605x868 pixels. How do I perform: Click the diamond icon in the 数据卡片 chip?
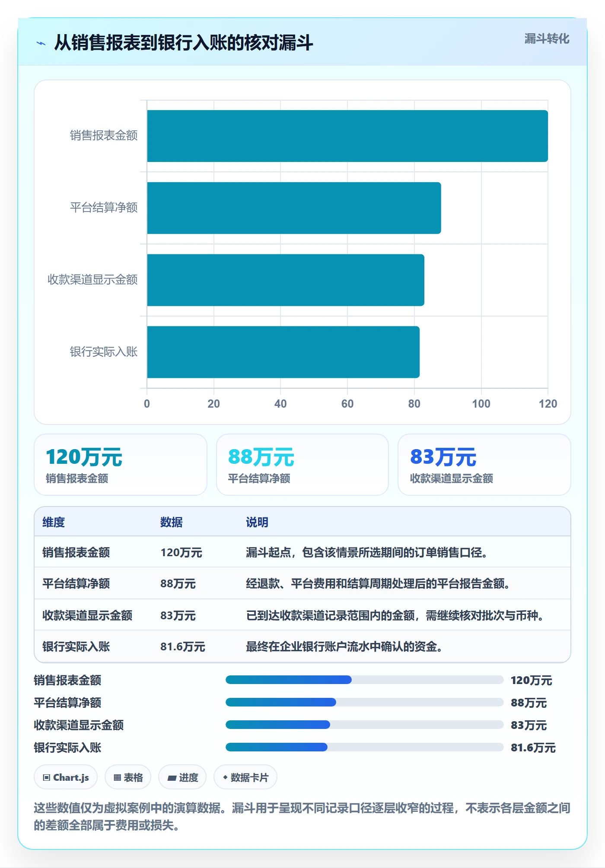point(225,777)
